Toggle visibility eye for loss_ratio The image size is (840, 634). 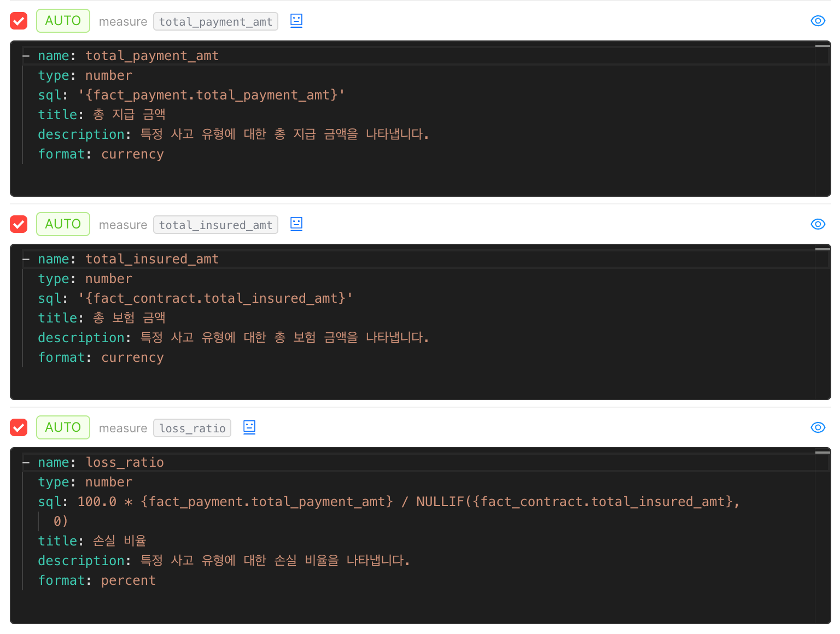click(x=818, y=427)
